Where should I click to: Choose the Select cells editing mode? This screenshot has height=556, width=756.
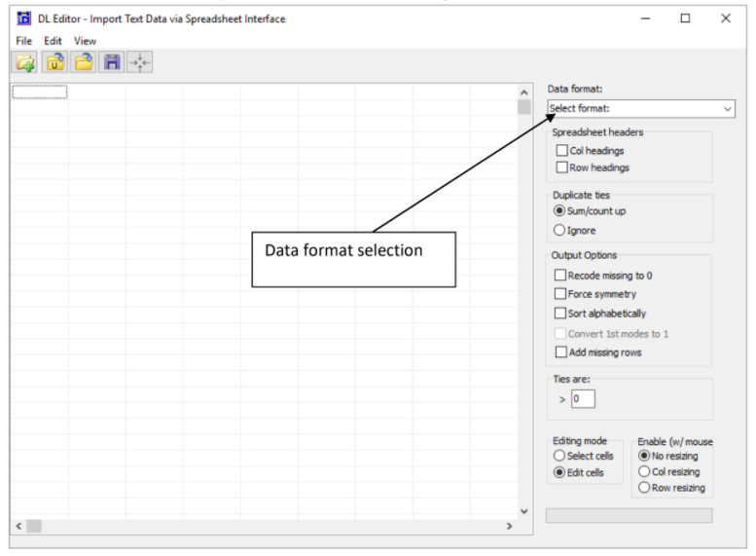click(x=559, y=456)
